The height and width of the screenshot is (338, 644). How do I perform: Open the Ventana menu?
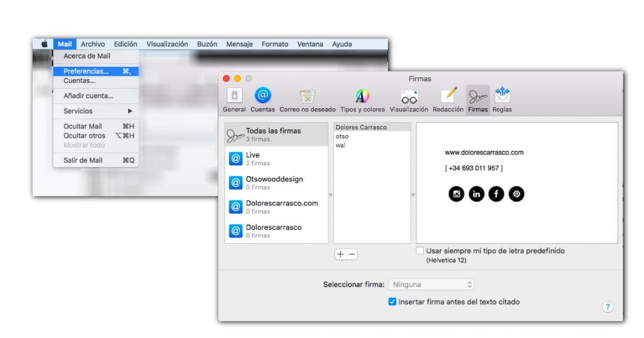[310, 44]
